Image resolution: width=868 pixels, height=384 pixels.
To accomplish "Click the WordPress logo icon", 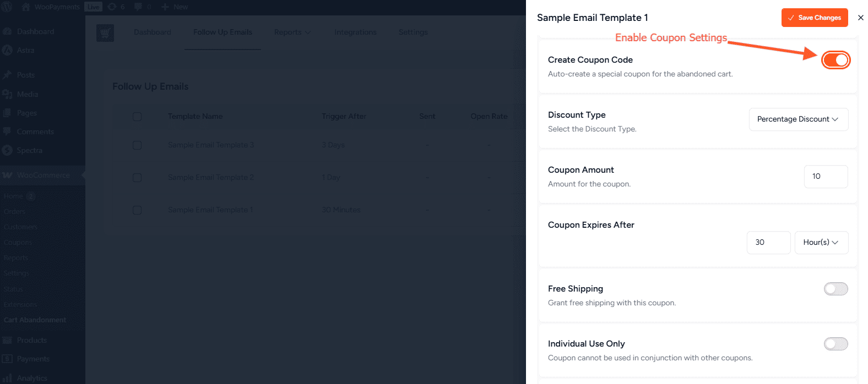I will pyautogui.click(x=7, y=7).
